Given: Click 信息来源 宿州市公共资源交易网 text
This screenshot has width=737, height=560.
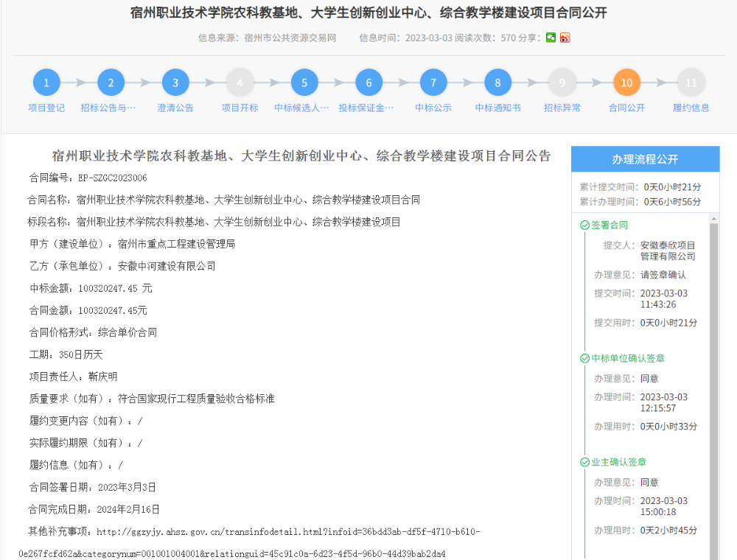Looking at the screenshot, I should pos(267,38).
